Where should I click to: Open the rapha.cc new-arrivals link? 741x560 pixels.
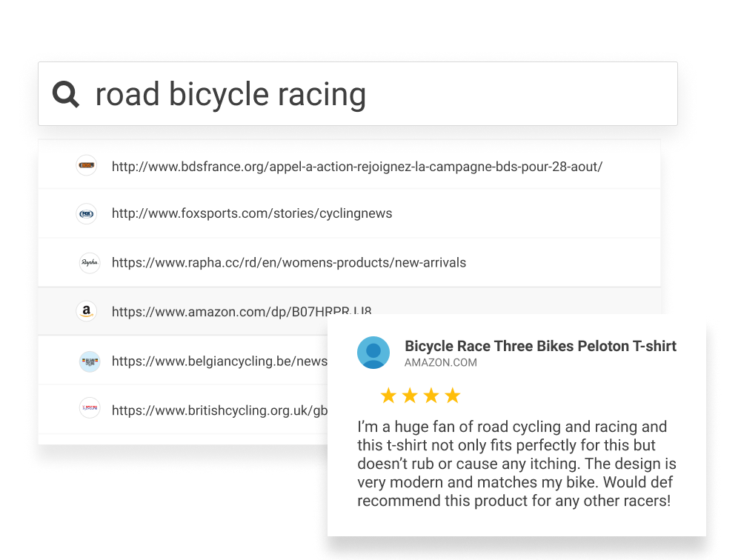point(289,263)
